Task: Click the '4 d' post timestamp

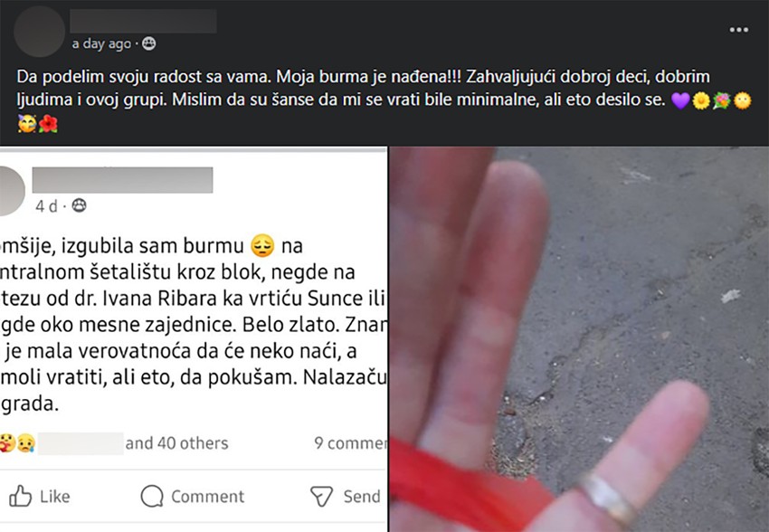Action: (46, 206)
